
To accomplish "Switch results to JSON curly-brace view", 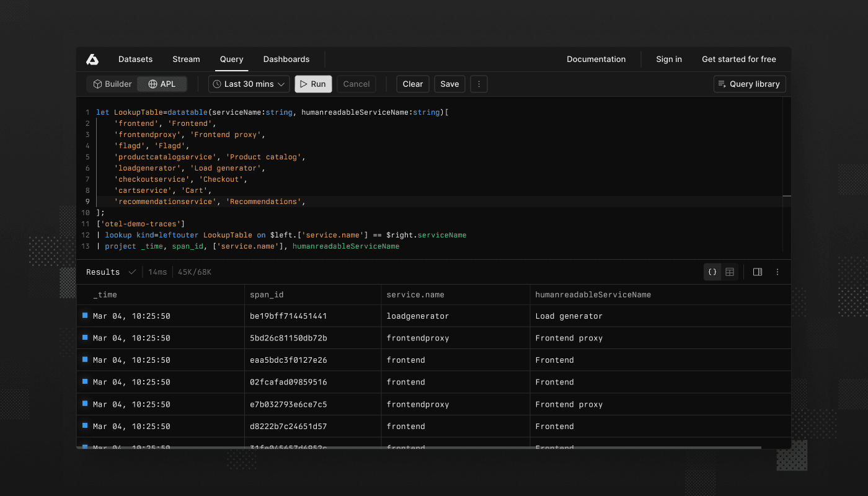I will (x=712, y=272).
